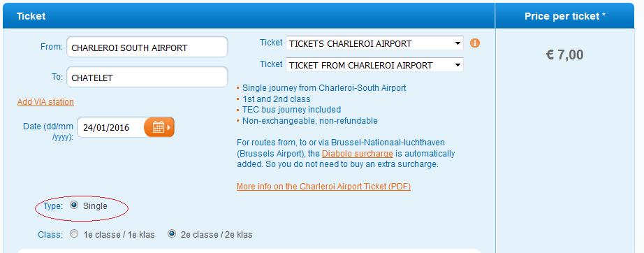Image resolution: width=644 pixels, height=253 pixels.
Task: Choose 2e classe / 2e klas option
Action: 172,234
